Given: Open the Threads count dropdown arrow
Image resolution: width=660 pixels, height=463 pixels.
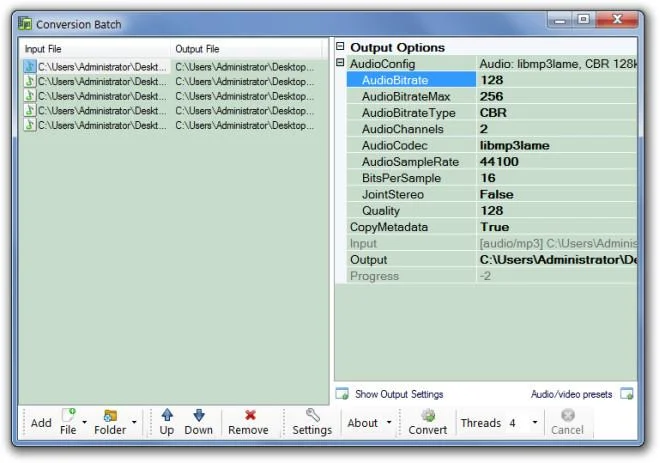Looking at the screenshot, I should [x=535, y=422].
